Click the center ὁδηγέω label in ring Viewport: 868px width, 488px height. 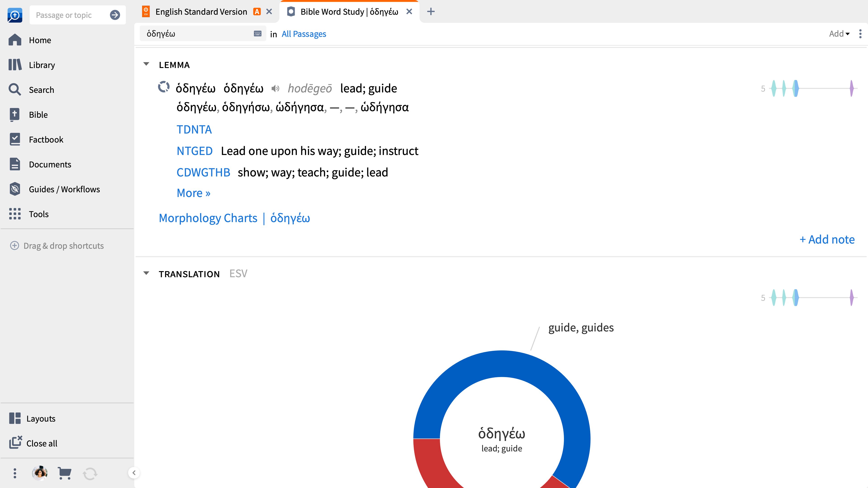(x=501, y=434)
